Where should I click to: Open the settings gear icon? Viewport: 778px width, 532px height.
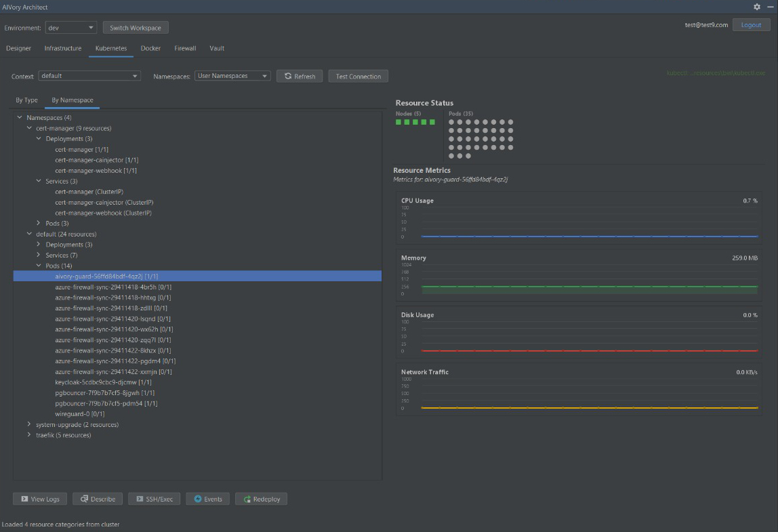tap(757, 7)
